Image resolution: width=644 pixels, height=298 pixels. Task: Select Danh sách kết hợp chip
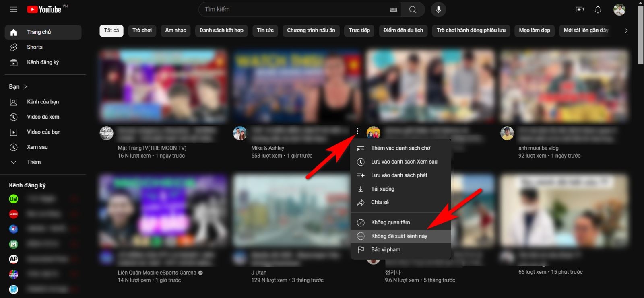(x=221, y=31)
